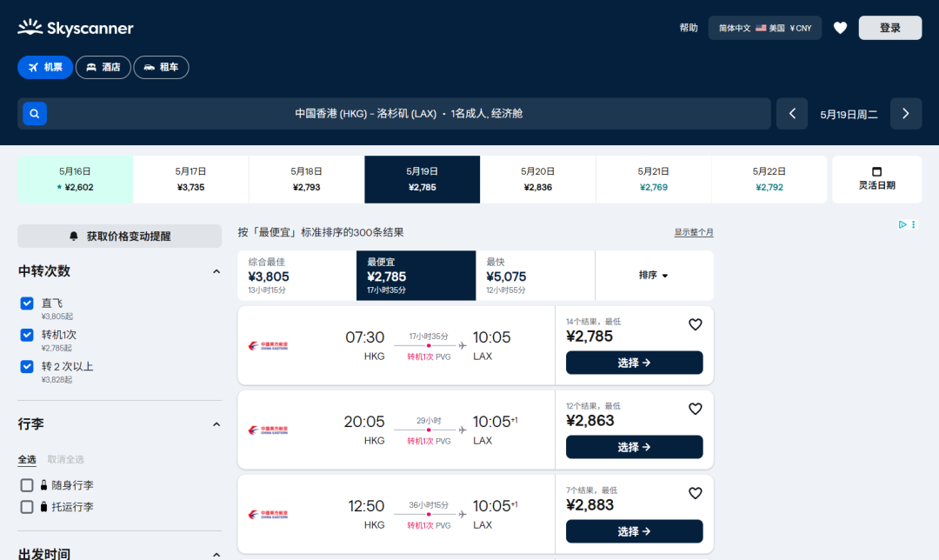The width and height of the screenshot is (939, 560).
Task: Enable the 随身行李 carry-on checkbox
Action: (27, 485)
